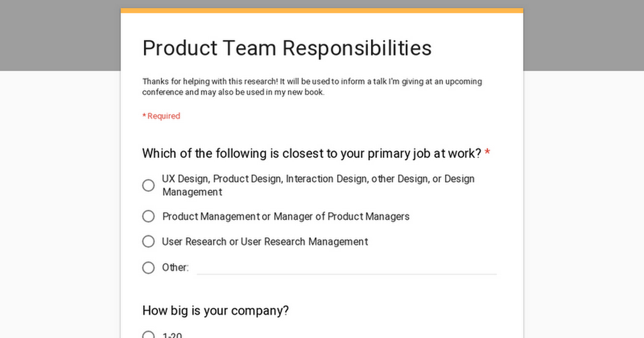Click the 'How big is your company?' heading

pos(216,311)
